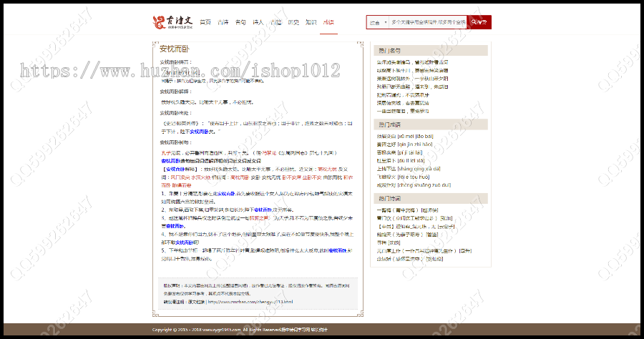Viewport: 644px width, 339px height.
Task: Click the 安枕而卧 article title
Action: [174, 49]
